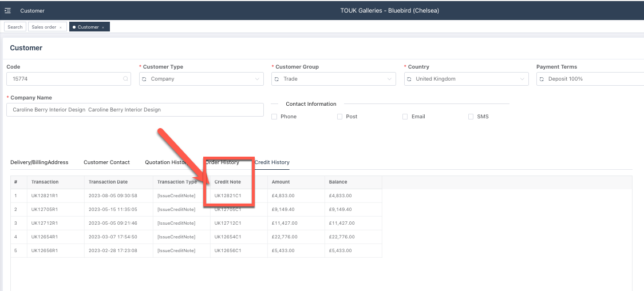Expand the Customer Type dropdown arrow
The width and height of the screenshot is (644, 291).
(x=257, y=79)
